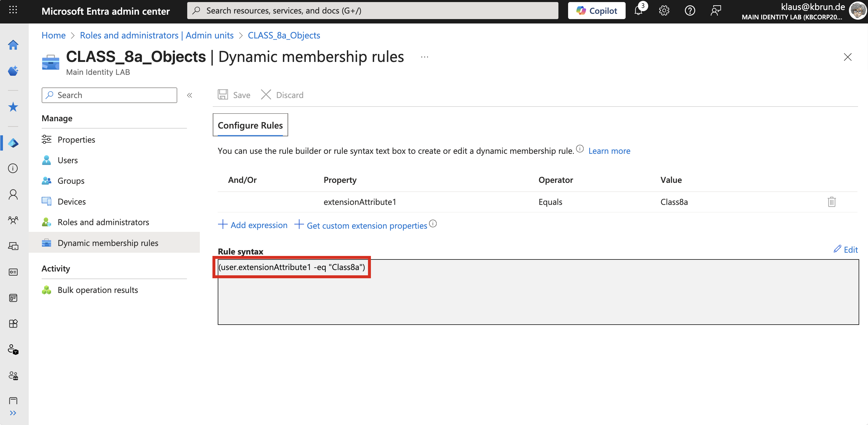Open Devices in the Manage menu
Image resolution: width=868 pixels, height=425 pixels.
[x=71, y=202]
